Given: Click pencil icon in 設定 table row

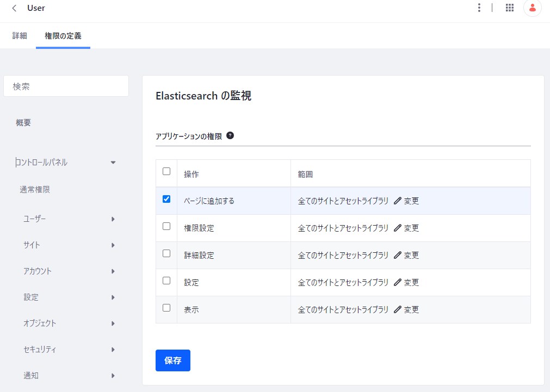Looking at the screenshot, I should click(398, 282).
